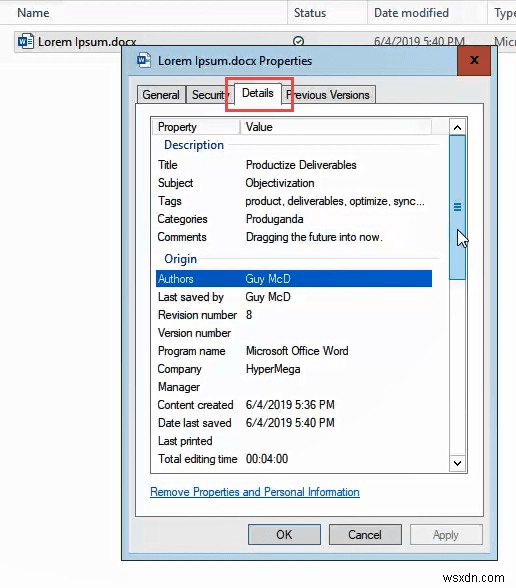Click the Categories value 'Produganda'
The width and height of the screenshot is (516, 588).
click(x=274, y=219)
